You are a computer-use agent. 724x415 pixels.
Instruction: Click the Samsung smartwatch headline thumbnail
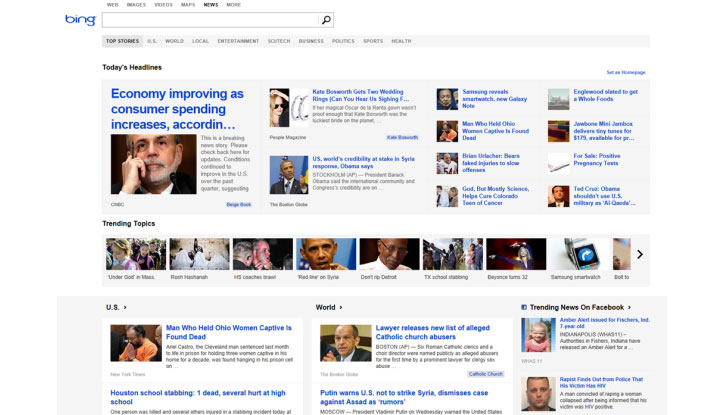point(447,99)
